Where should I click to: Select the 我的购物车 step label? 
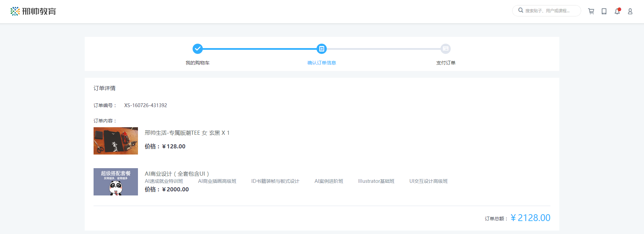point(197,63)
